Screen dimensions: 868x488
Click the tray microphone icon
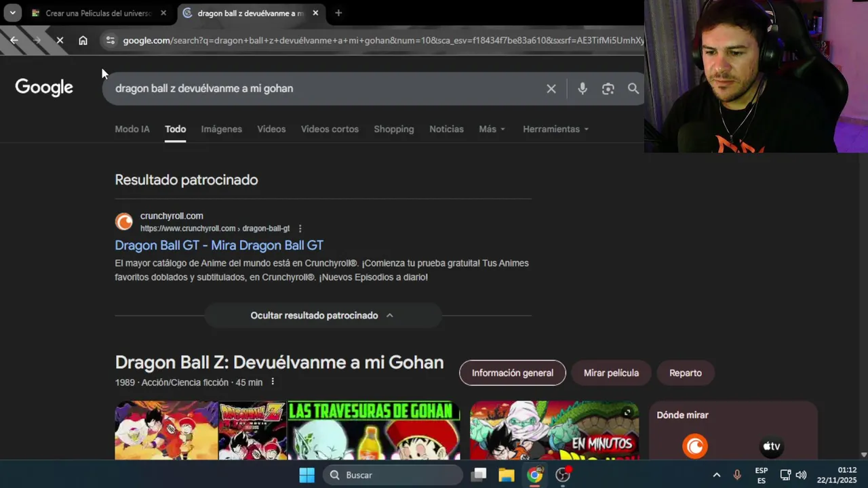point(737,475)
